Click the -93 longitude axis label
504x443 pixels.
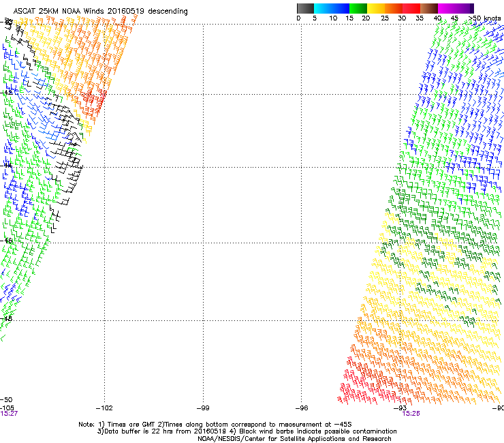point(400,408)
